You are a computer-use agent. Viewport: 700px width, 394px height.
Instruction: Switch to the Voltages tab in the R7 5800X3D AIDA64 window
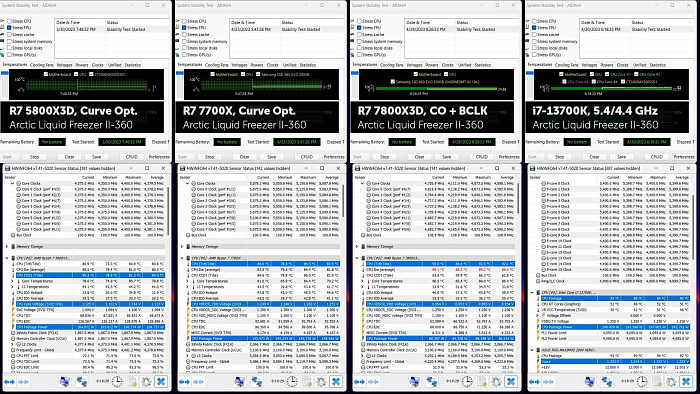(65, 65)
